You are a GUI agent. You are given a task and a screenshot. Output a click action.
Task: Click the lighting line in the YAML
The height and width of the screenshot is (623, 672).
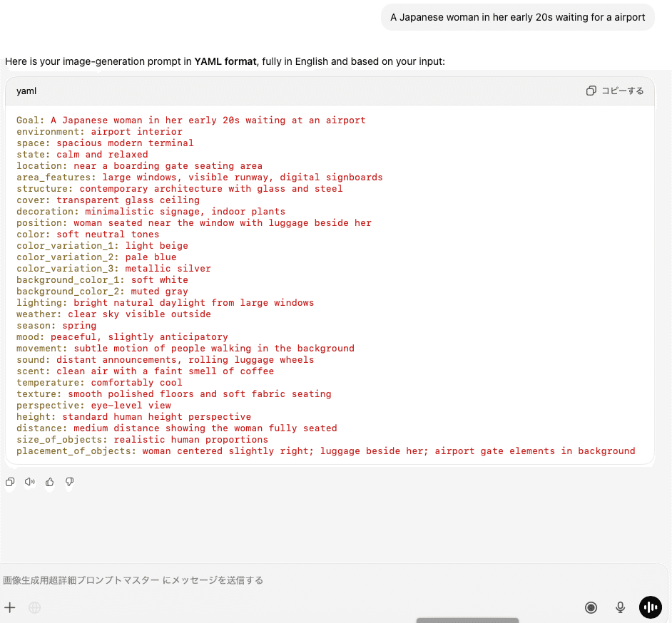point(165,303)
